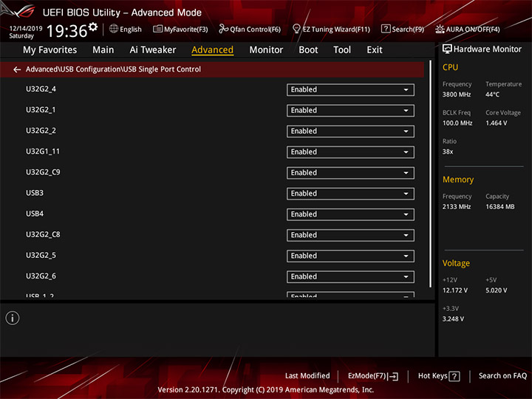Open MyFavorite(F3) text label
The width and height of the screenshot is (532, 399).
[186, 30]
